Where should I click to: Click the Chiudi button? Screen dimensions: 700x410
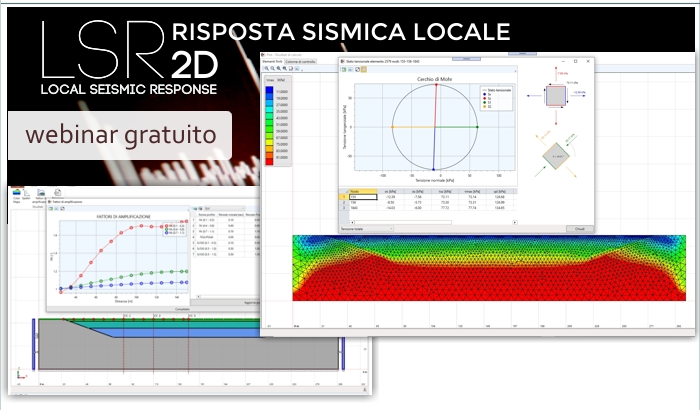(579, 229)
